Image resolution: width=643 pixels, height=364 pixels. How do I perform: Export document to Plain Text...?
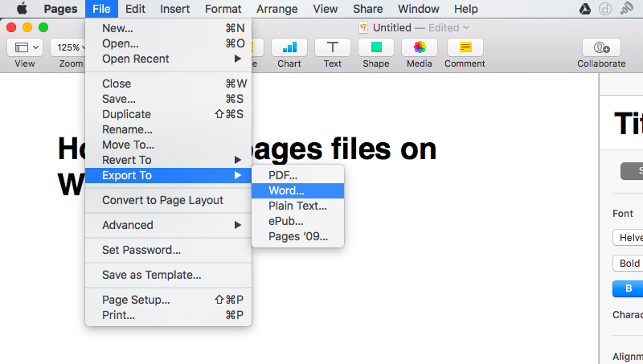[297, 206]
